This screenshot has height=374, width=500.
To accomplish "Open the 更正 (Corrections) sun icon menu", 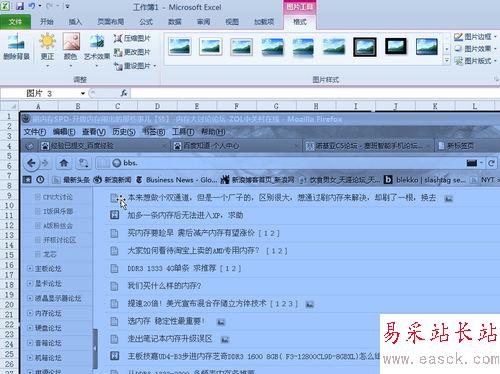I will (x=47, y=49).
